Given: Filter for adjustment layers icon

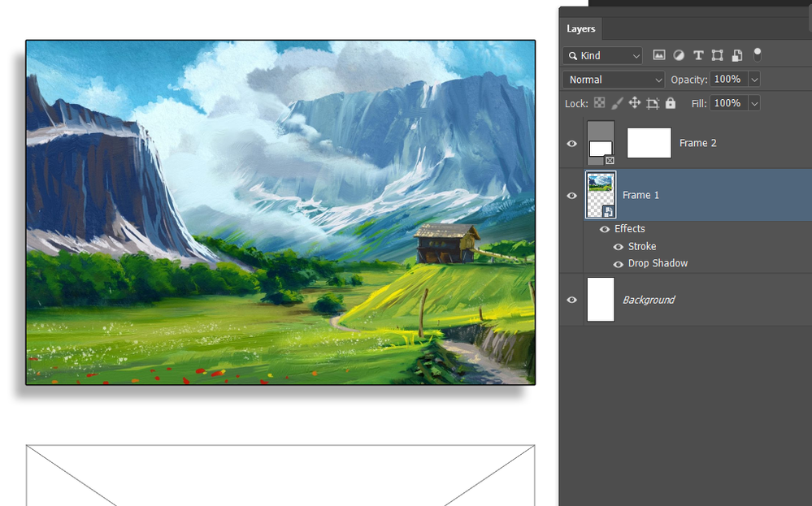Looking at the screenshot, I should [679, 55].
